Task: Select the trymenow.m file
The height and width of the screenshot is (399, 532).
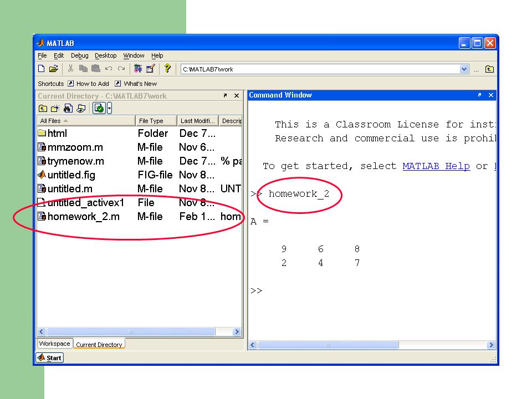Action: point(139,161)
